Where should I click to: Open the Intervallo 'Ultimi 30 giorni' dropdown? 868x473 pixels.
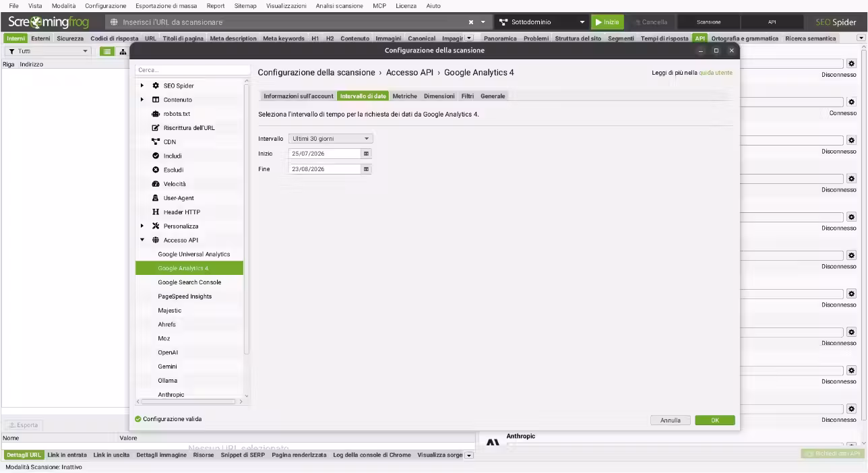[x=330, y=139]
